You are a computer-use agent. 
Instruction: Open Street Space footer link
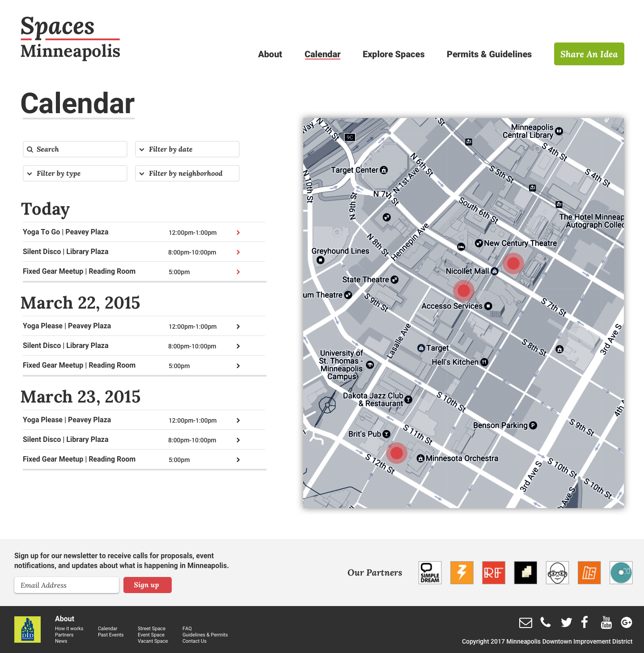152,628
